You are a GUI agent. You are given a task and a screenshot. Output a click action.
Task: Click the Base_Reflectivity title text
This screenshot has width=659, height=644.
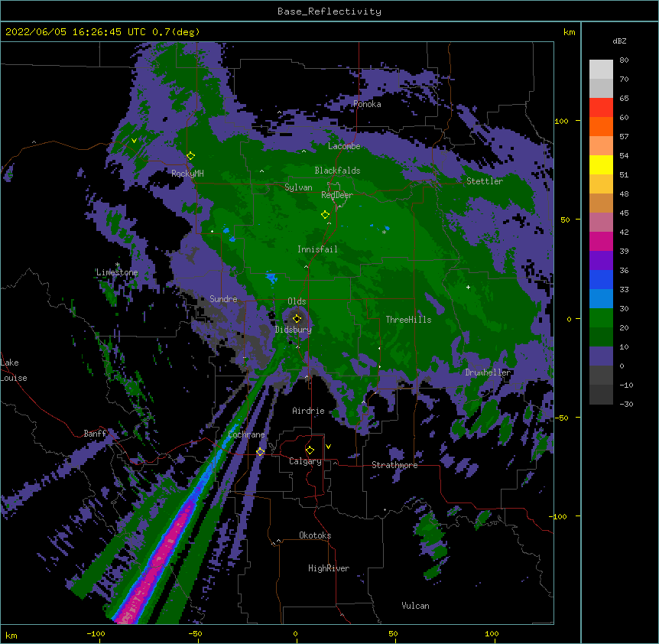coord(329,11)
